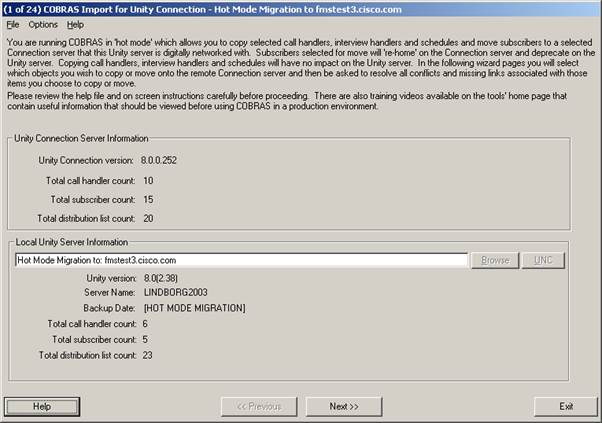Click the Unity Connection version label

click(86, 160)
